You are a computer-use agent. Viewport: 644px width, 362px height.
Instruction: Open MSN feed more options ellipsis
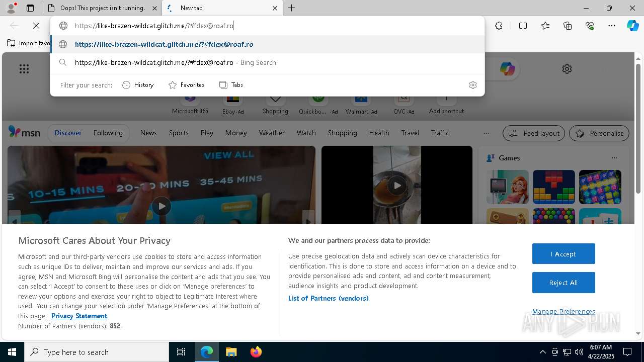(x=486, y=133)
